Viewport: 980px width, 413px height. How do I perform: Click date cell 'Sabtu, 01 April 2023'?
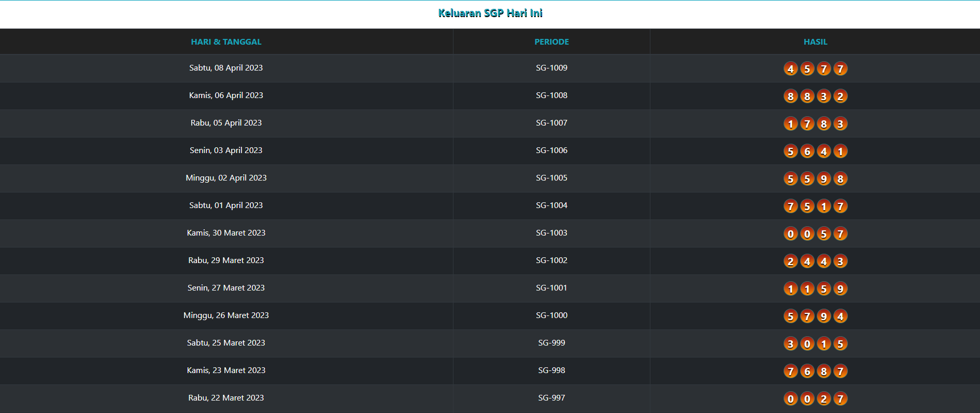click(226, 205)
